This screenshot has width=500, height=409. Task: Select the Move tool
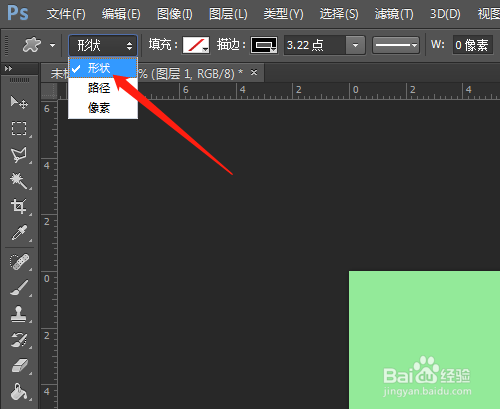click(x=19, y=103)
